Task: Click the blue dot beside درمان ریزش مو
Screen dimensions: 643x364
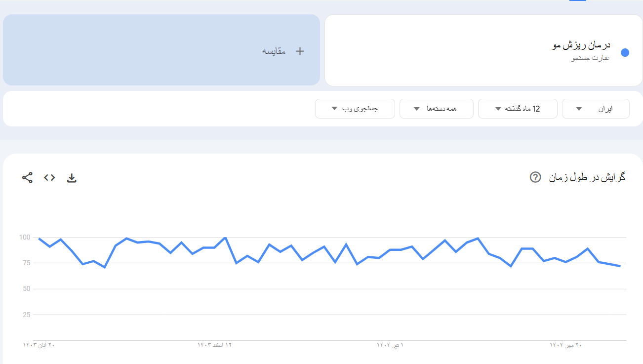Action: [625, 53]
